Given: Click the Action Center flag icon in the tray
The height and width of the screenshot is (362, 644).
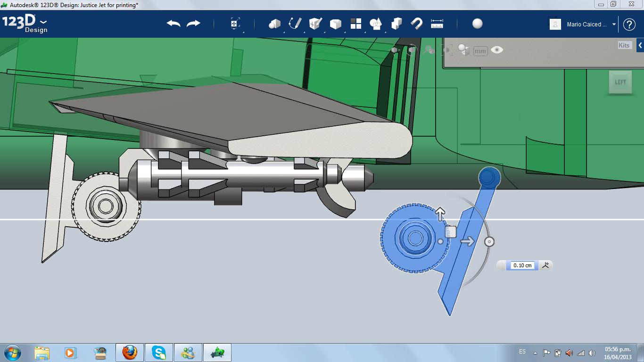Looking at the screenshot, I should pos(546,353).
